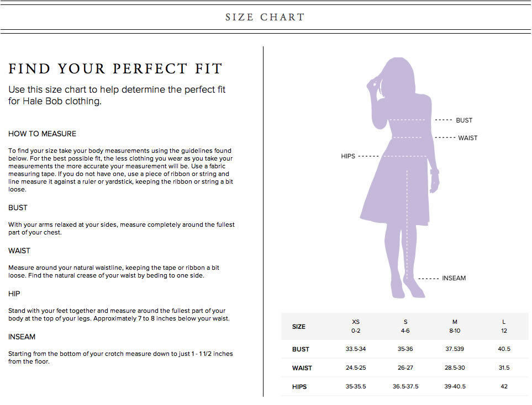Click the BUST row label in table

click(x=301, y=349)
